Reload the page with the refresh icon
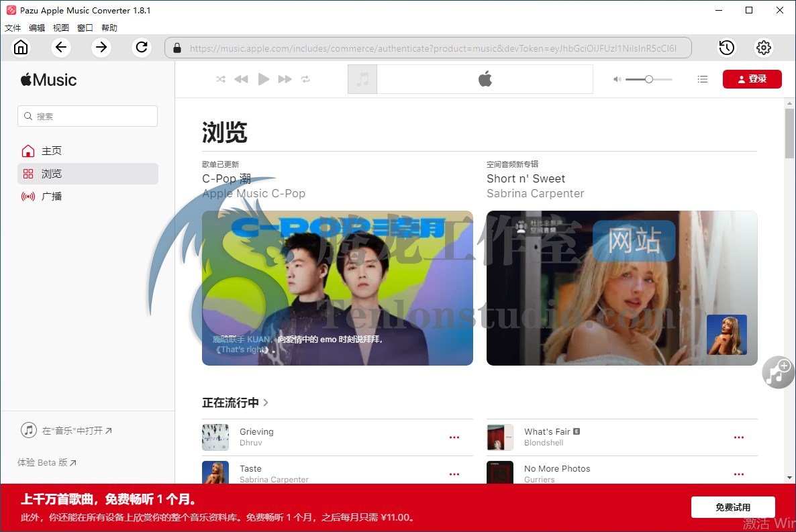Image resolution: width=796 pixels, height=532 pixels. coord(142,47)
